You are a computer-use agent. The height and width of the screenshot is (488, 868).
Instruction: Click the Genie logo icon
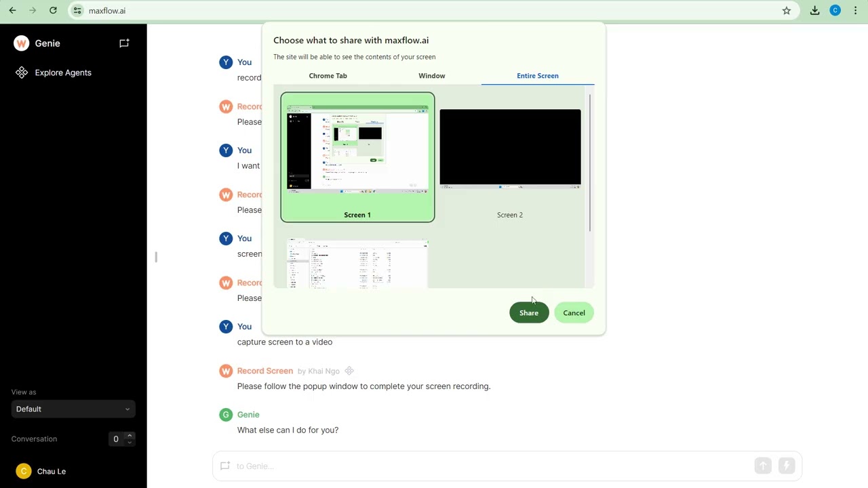pos(21,43)
